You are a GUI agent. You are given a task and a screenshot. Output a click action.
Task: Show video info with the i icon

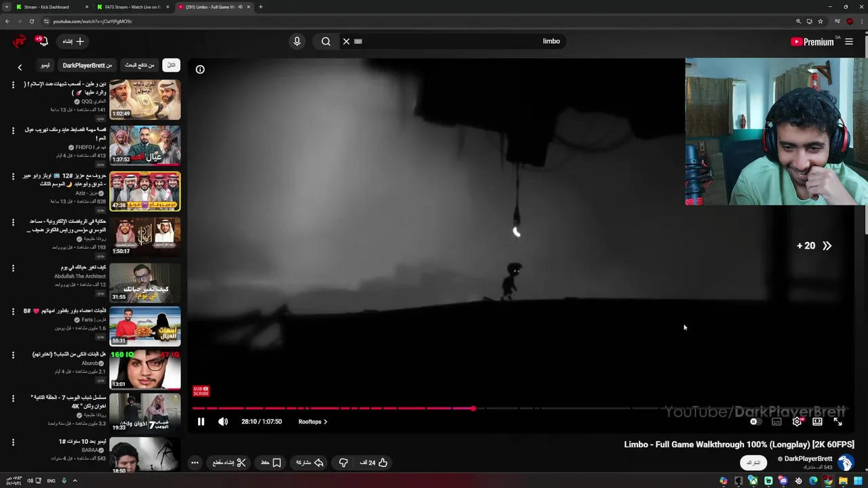click(x=200, y=69)
